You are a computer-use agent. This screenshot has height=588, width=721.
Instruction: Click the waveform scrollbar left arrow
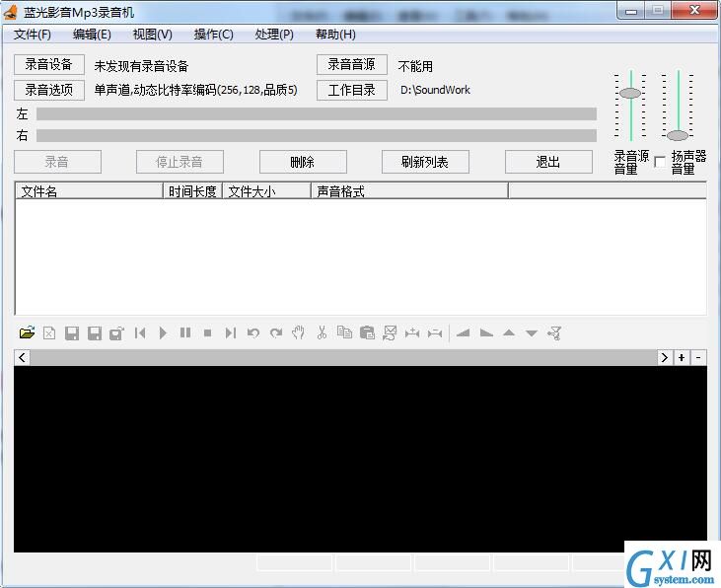[x=22, y=357]
